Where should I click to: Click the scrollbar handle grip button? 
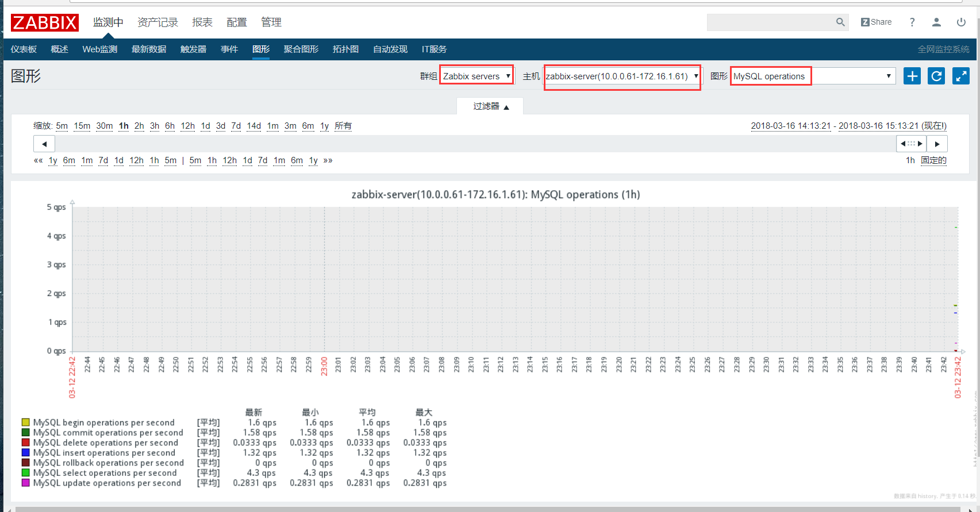coord(911,144)
